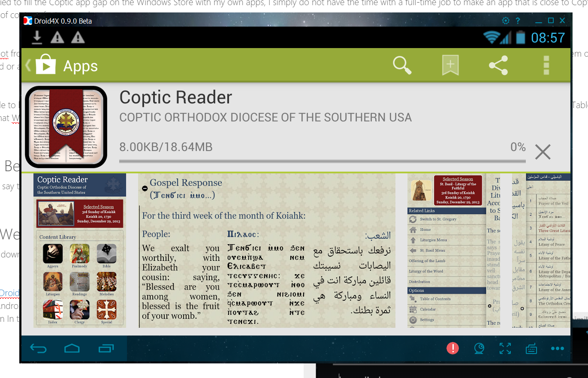Click the Droid4X logo in title bar

coord(28,21)
